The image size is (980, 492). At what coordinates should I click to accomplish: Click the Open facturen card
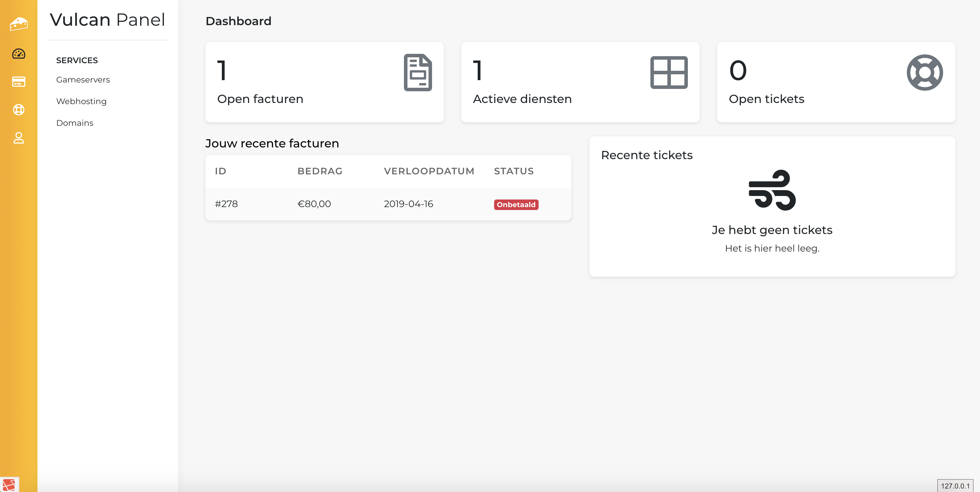point(324,82)
